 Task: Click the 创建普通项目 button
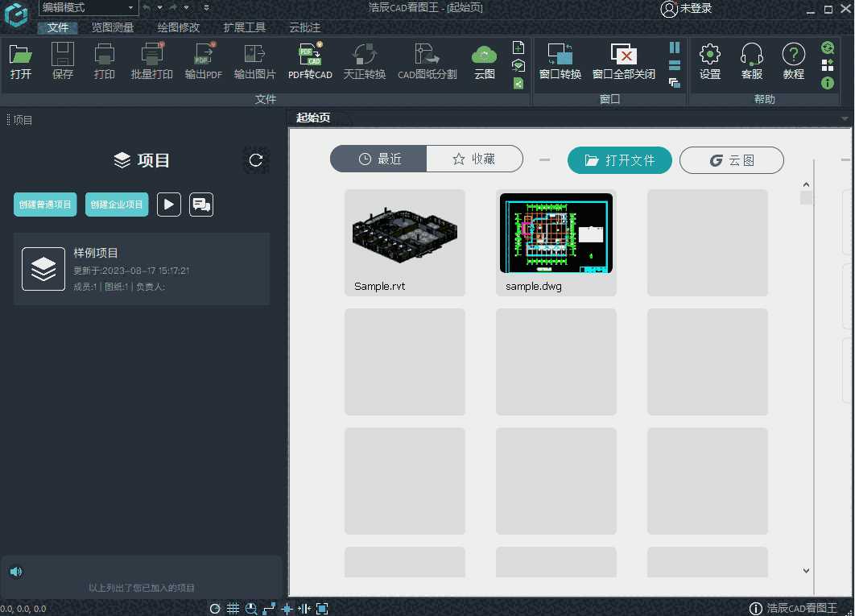(45, 205)
